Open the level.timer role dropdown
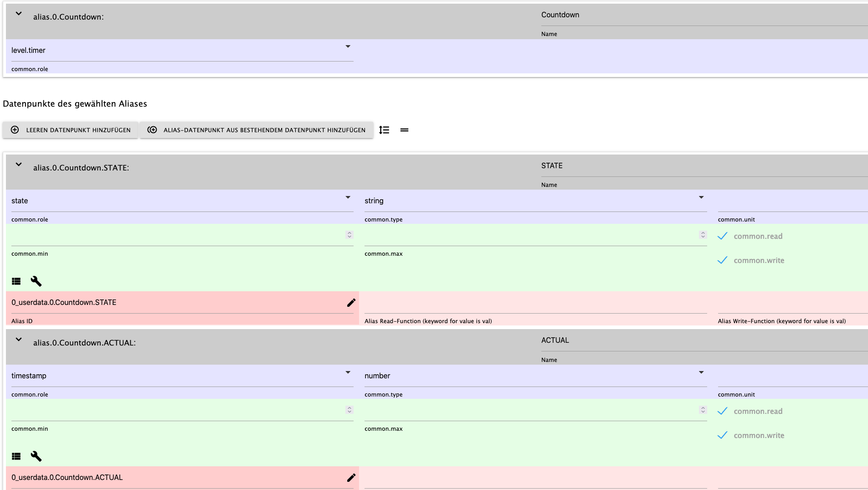The width and height of the screenshot is (868, 490). pyautogui.click(x=182, y=50)
